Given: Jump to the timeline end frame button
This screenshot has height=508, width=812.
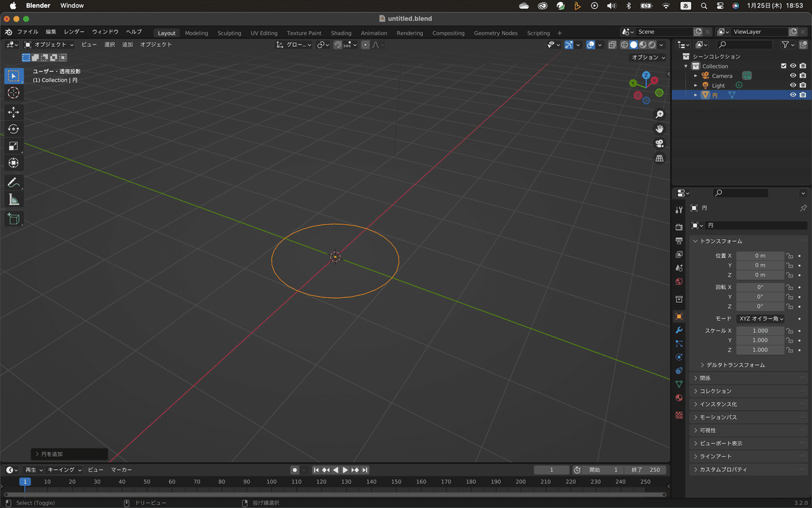Looking at the screenshot, I should coord(365,470).
